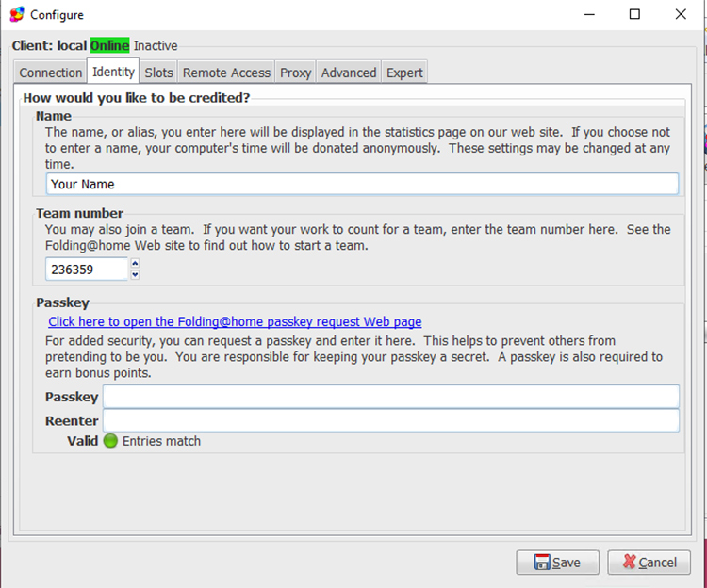Screen dimensions: 707x588
Task: Decrease the team number with down arrow
Action: (x=135, y=274)
